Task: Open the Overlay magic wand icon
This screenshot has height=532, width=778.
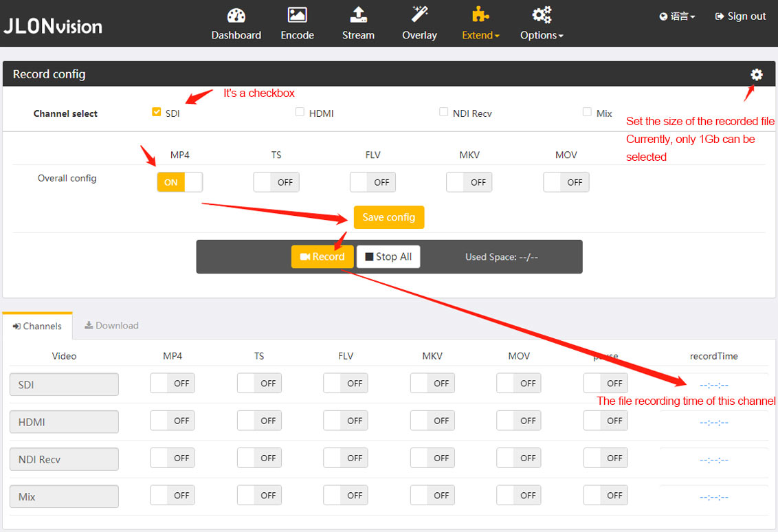Action: coord(419,14)
